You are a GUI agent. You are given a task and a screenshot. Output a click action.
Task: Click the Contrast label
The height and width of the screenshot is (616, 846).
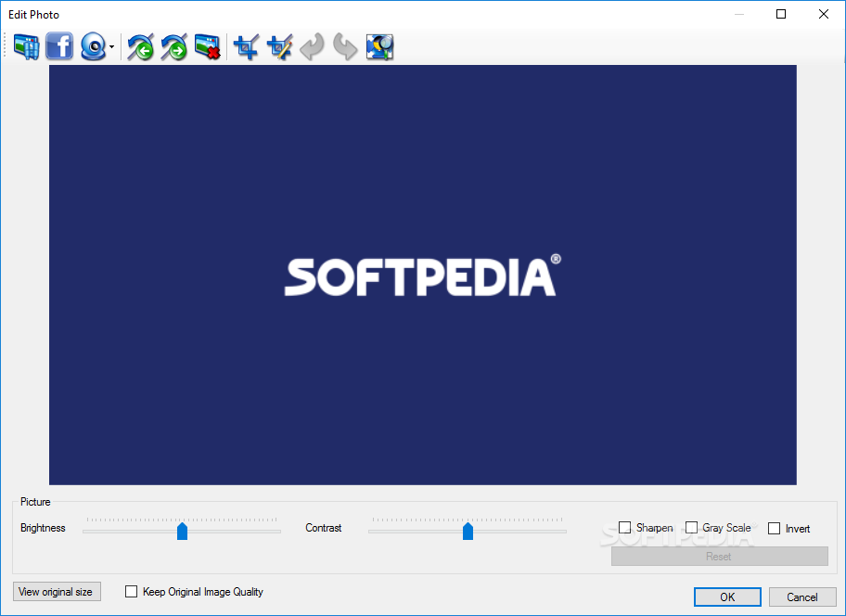[323, 528]
